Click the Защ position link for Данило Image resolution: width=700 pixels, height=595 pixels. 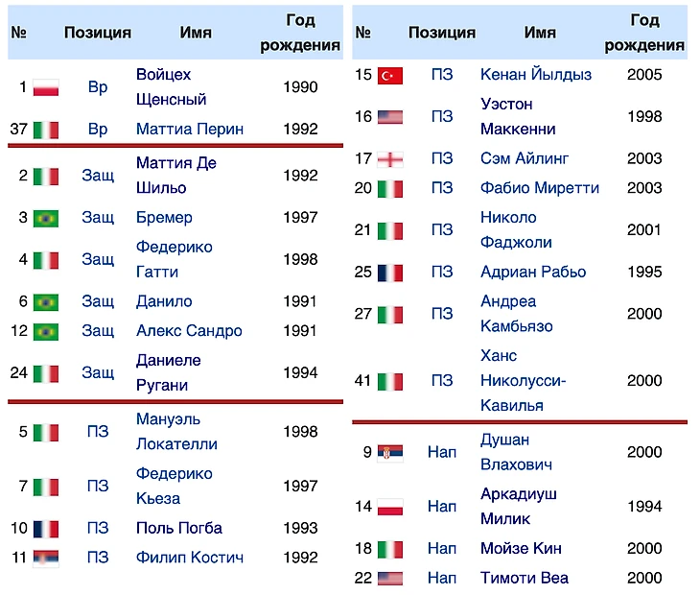click(x=98, y=301)
